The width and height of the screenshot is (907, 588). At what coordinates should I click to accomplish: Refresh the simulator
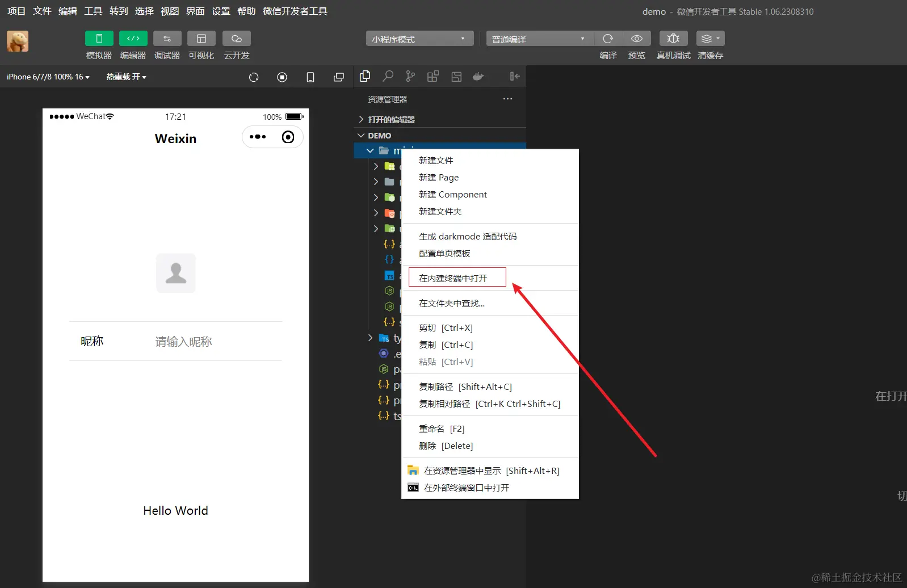254,77
